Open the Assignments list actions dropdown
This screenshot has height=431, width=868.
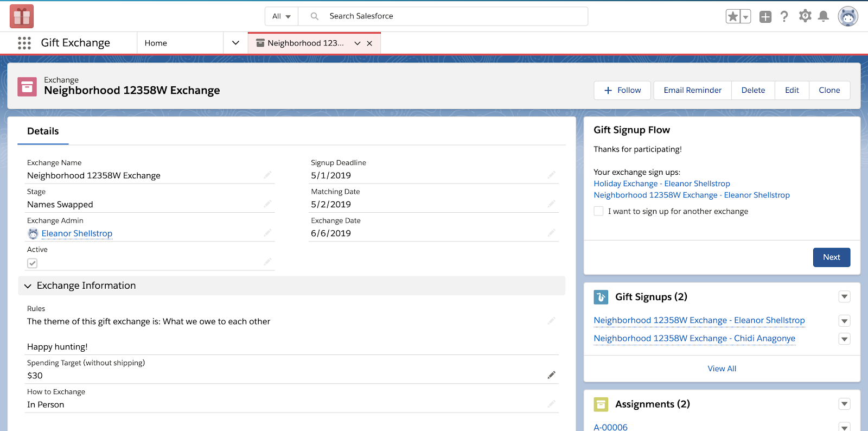pyautogui.click(x=844, y=404)
